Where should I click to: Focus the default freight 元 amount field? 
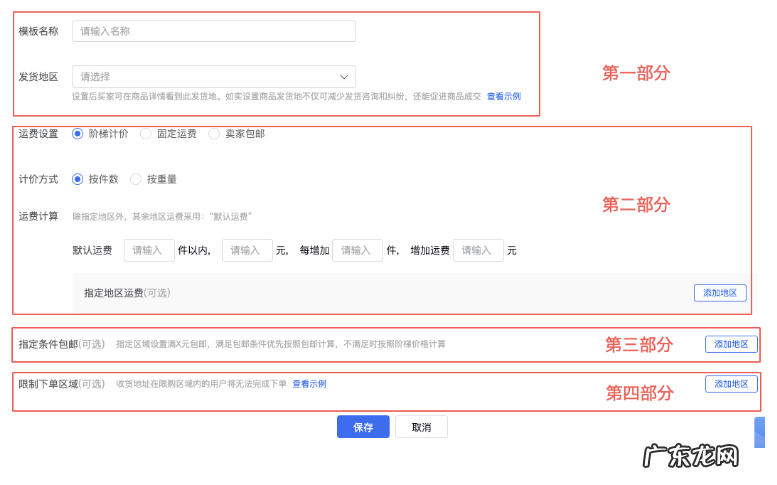point(247,251)
